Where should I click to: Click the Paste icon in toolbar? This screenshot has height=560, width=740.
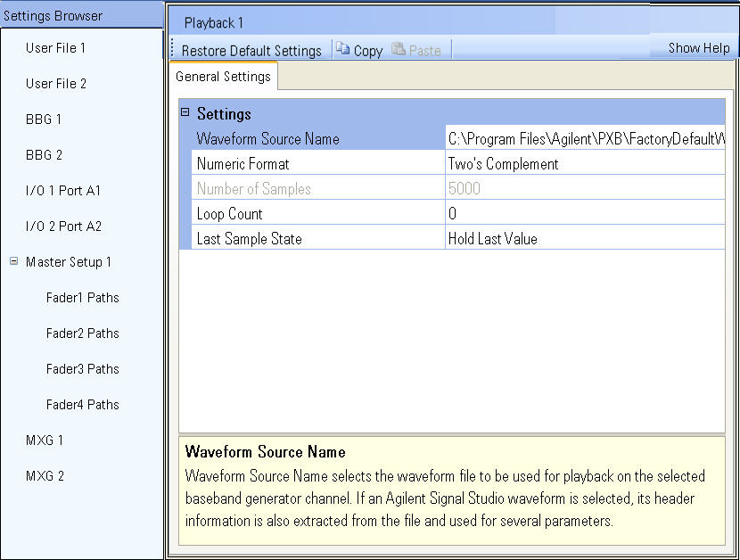coord(399,51)
